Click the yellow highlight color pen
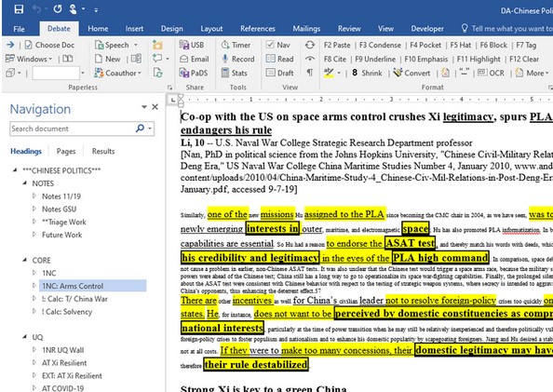 tap(329, 73)
